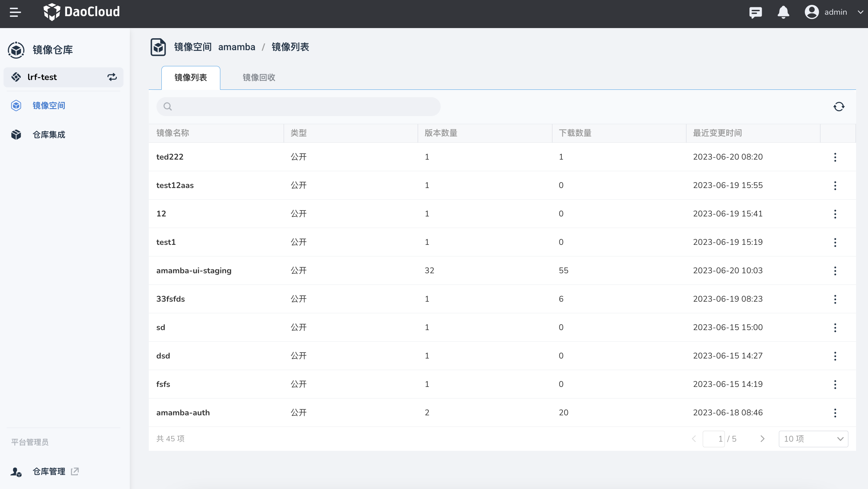Click the 镜像名称 column header
Viewport: 868px width, 489px height.
tap(173, 133)
